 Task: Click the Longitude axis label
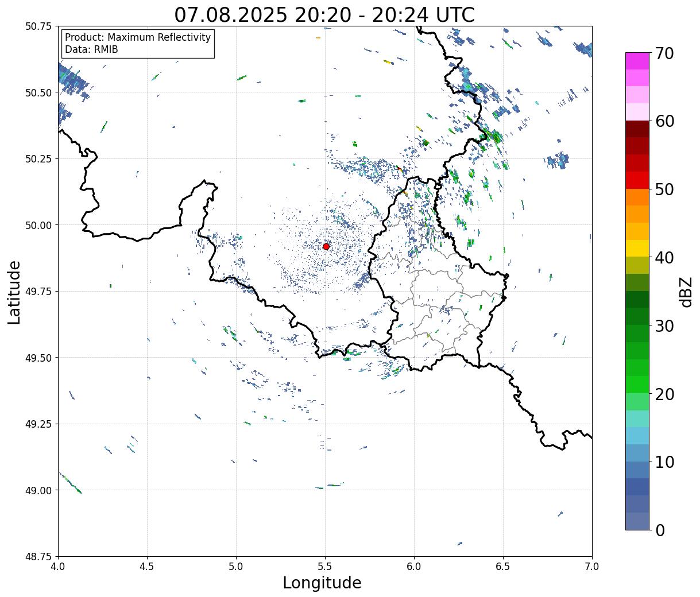click(x=322, y=583)
